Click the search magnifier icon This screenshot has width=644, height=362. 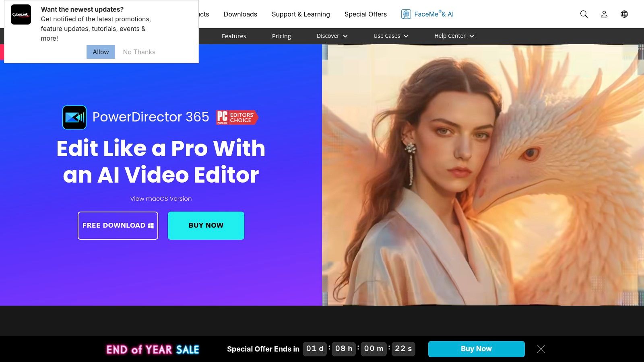pyautogui.click(x=584, y=14)
